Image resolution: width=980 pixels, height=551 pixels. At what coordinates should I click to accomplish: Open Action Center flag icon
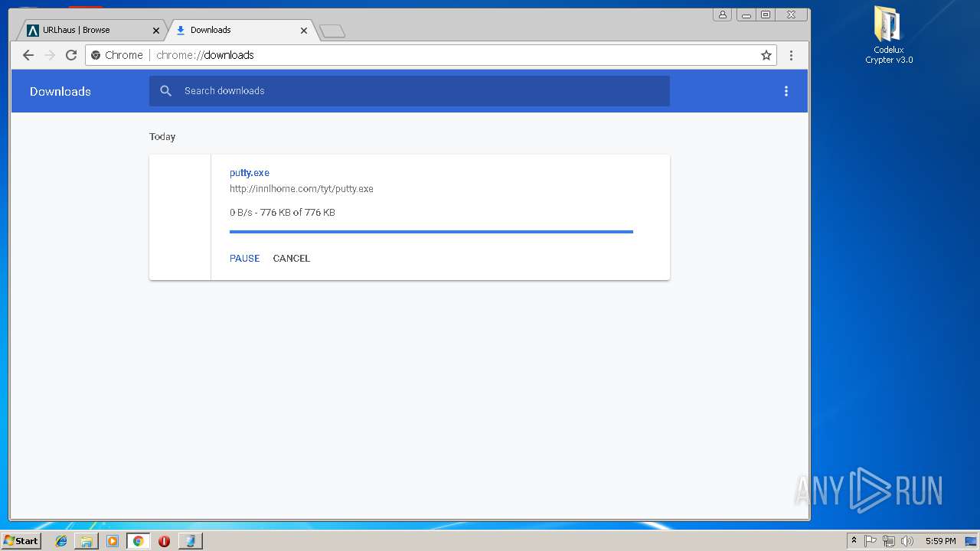(871, 541)
